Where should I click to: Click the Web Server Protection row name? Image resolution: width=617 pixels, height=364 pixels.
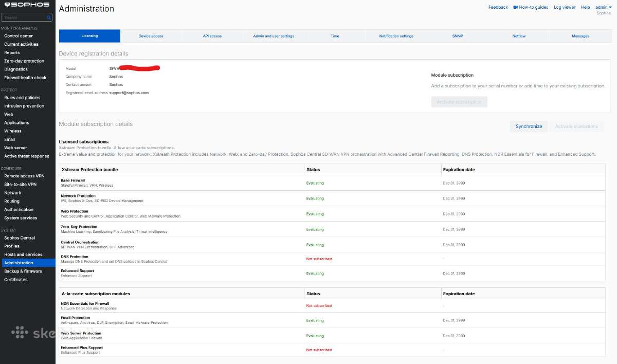[x=81, y=333]
